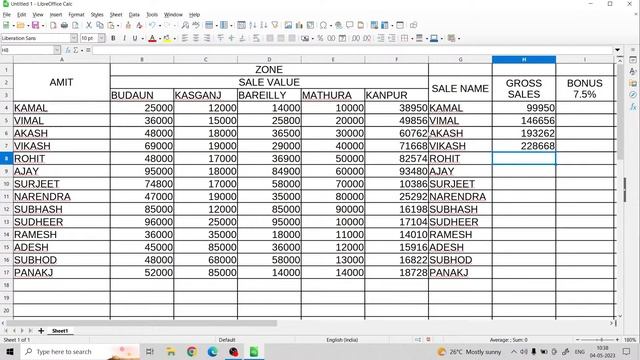Open Find and Replace icon
This screenshot has width=640, height=360.
pos(185,25)
